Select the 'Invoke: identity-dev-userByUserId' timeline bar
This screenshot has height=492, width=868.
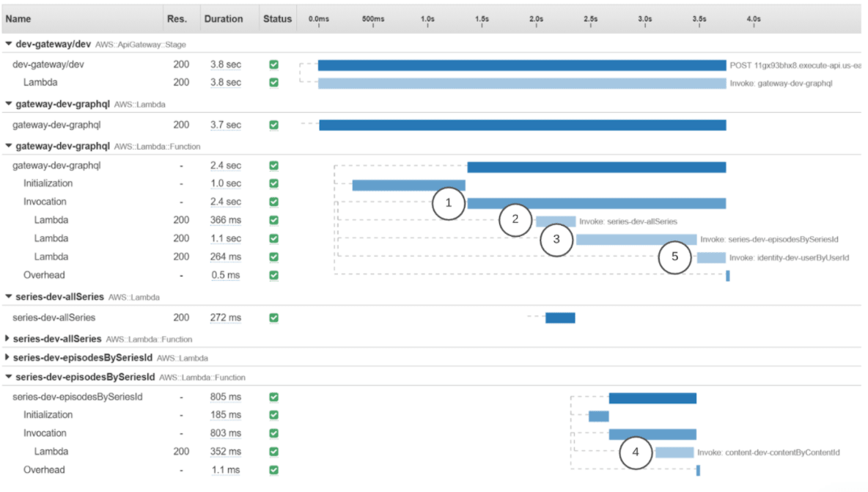[x=711, y=258]
